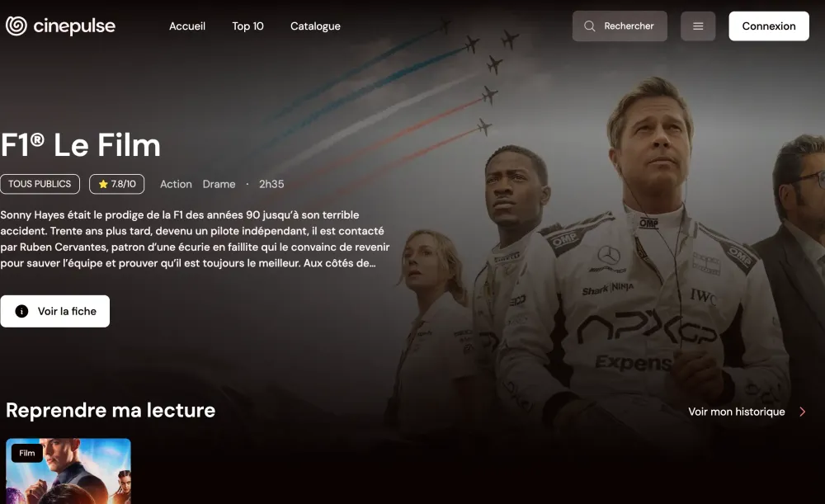Image resolution: width=825 pixels, height=504 pixels.
Task: Click the Action genre tag
Action: click(176, 184)
